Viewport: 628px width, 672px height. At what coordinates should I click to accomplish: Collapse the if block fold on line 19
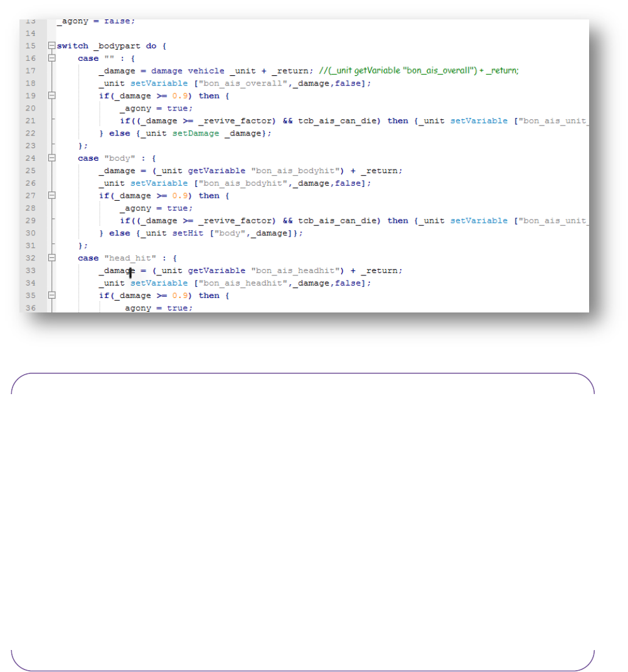tap(52, 95)
